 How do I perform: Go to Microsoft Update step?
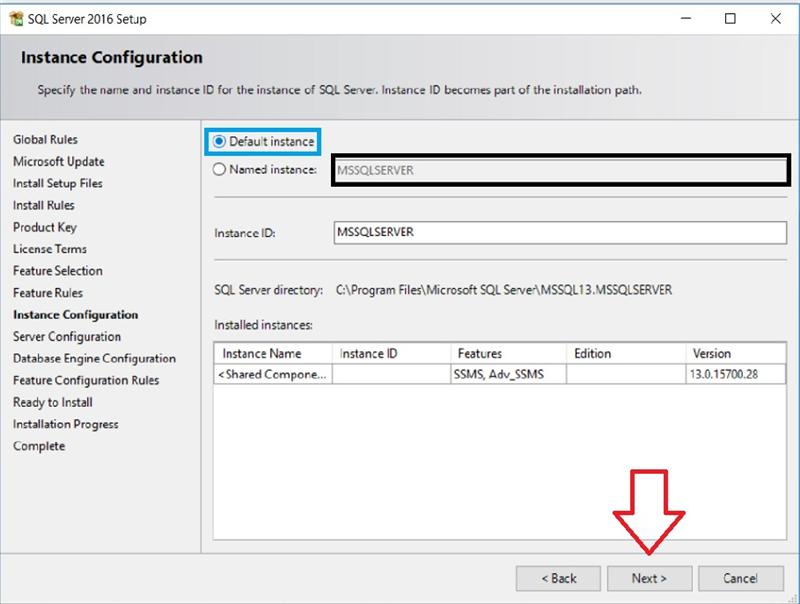(58, 162)
